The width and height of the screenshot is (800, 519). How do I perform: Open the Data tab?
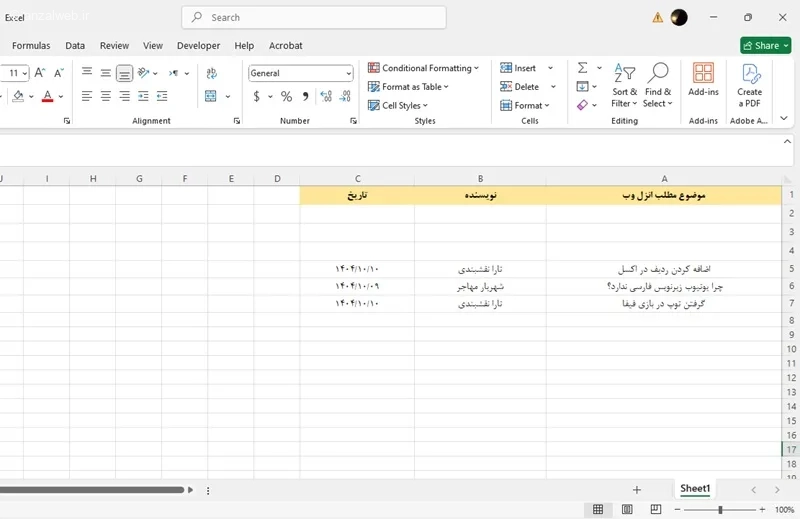coord(75,45)
